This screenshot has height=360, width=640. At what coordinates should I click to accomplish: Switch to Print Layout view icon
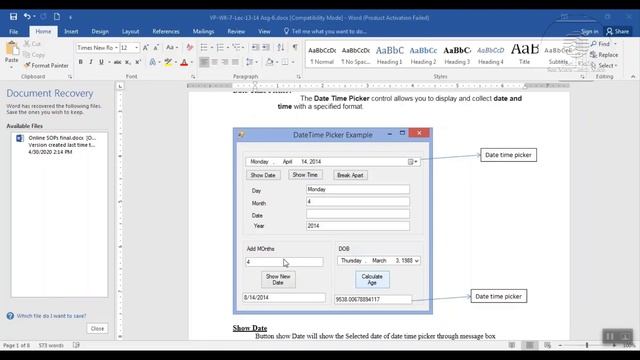[x=530, y=345]
